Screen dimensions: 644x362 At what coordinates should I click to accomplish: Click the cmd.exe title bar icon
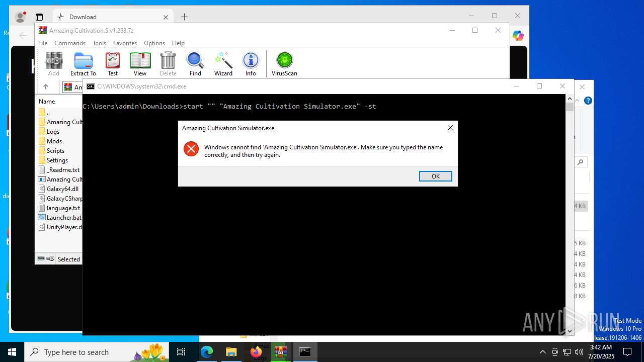(x=91, y=86)
